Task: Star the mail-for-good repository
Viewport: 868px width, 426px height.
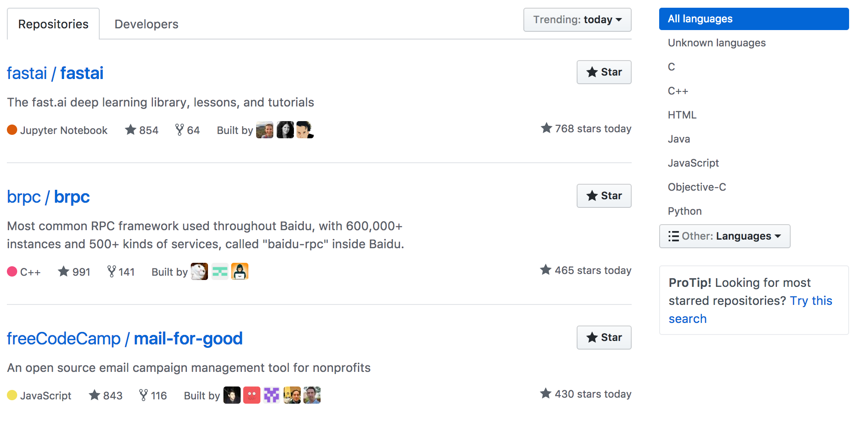Action: tap(604, 338)
